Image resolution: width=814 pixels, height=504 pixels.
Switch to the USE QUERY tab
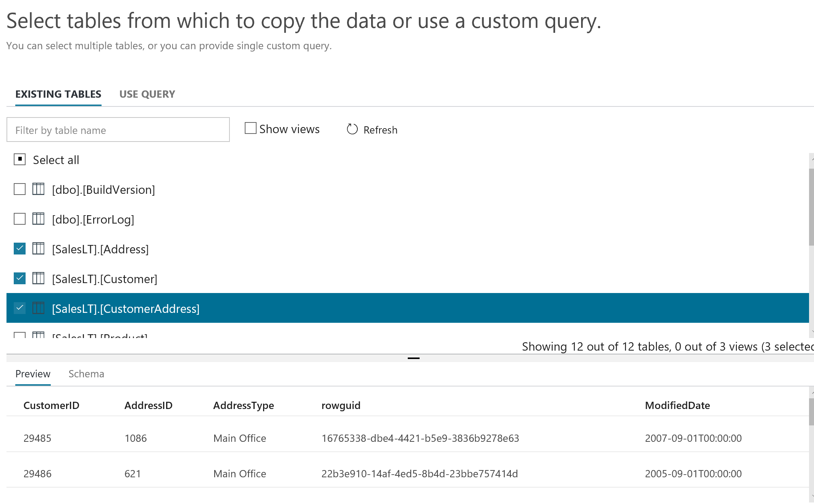147,94
